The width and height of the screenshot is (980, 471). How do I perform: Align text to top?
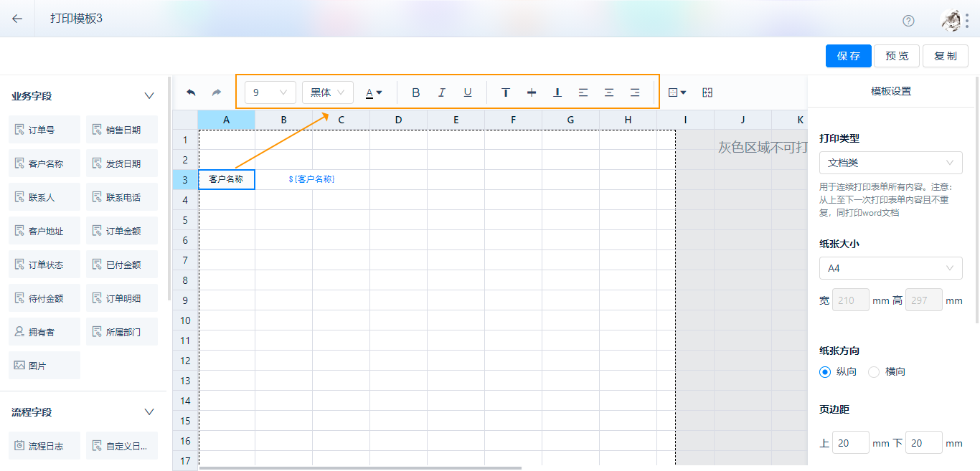click(x=506, y=92)
